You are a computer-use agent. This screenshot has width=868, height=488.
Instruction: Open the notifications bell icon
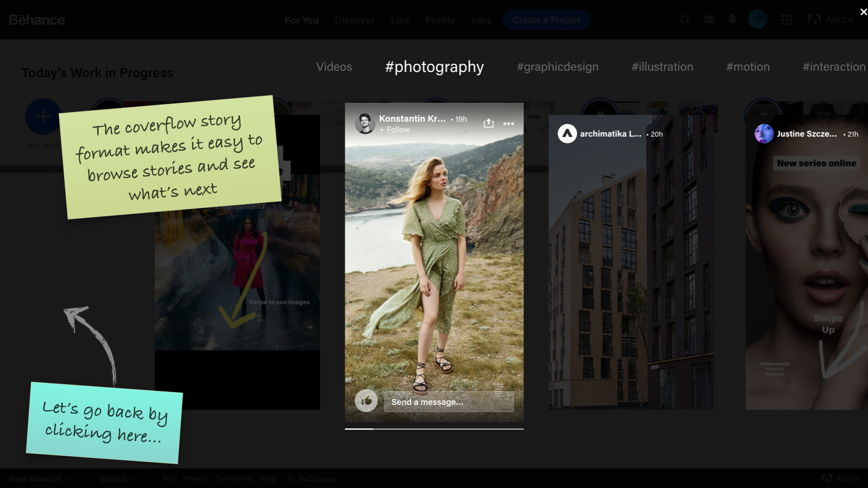(732, 19)
